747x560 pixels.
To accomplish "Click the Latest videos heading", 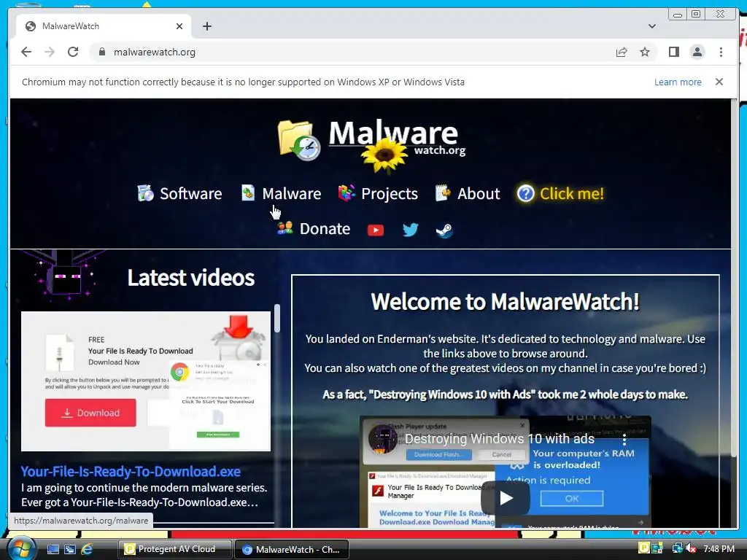I will pos(191,278).
